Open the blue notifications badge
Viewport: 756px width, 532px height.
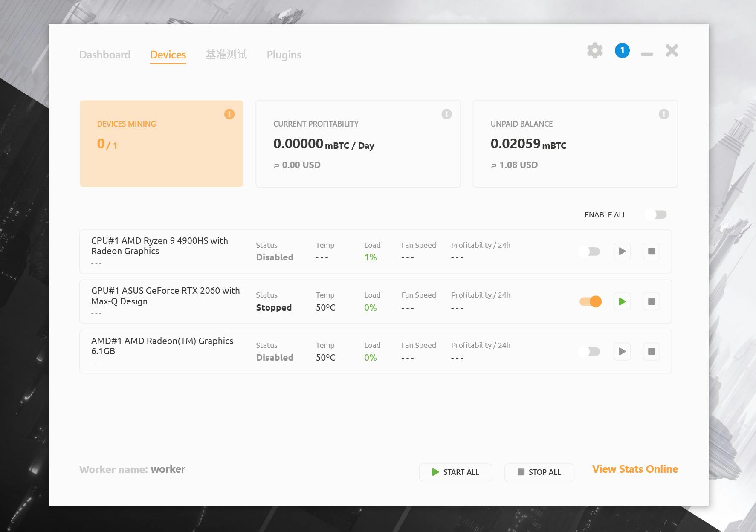[622, 51]
